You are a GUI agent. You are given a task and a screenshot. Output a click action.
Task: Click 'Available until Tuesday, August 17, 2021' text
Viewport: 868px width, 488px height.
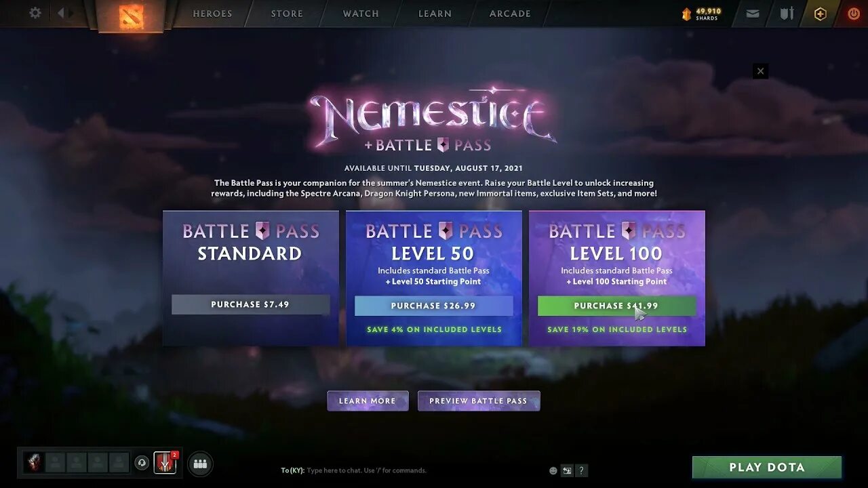coord(433,168)
